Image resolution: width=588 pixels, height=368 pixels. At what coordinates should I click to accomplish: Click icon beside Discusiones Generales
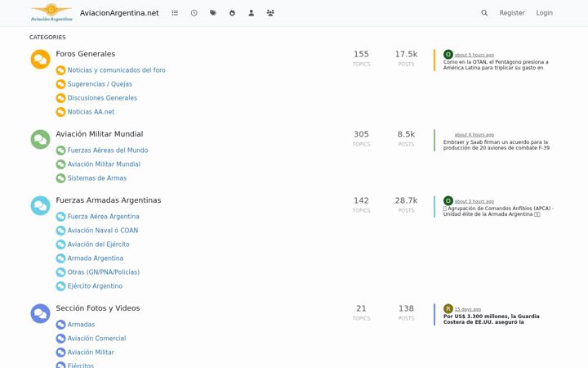tap(60, 98)
